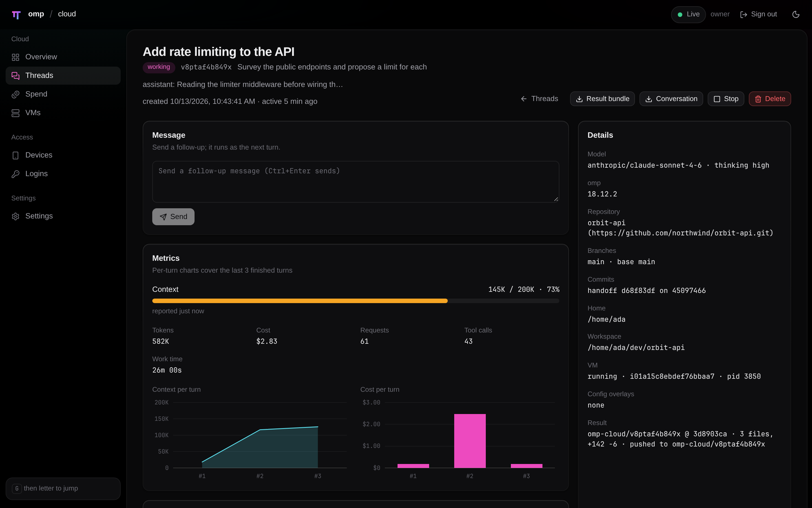Image resolution: width=812 pixels, height=508 pixels.
Task: Click the 'created 10/13/2026' timestamp line
Action: (230, 102)
